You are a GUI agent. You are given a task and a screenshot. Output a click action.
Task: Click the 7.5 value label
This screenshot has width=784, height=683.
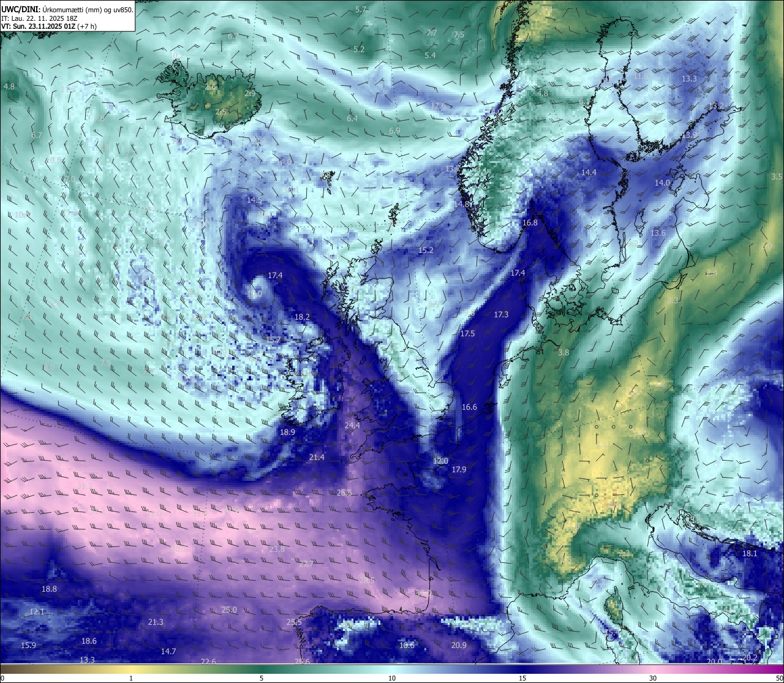pyautogui.click(x=458, y=35)
